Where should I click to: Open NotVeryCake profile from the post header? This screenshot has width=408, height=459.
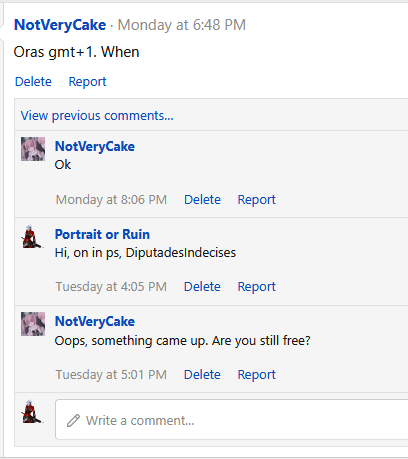60,25
